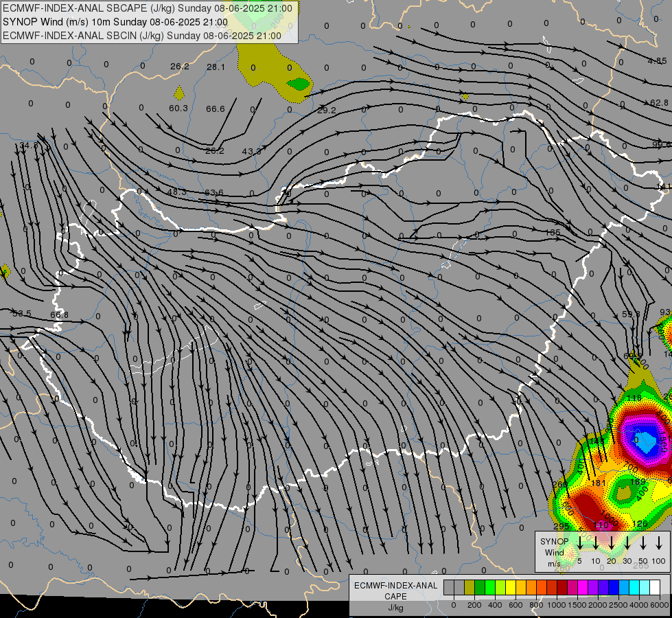
Task: Click the 66.8 value on the map
Action: pos(59,314)
